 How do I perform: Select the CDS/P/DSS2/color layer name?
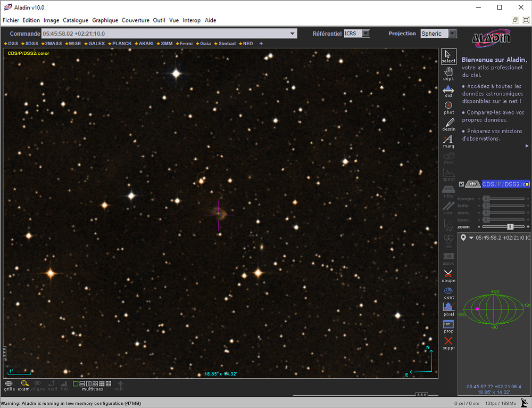point(505,184)
